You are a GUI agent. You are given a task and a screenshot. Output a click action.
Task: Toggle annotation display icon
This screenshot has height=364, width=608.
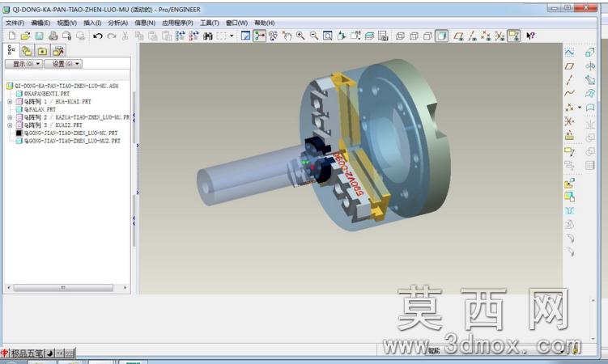coord(514,36)
